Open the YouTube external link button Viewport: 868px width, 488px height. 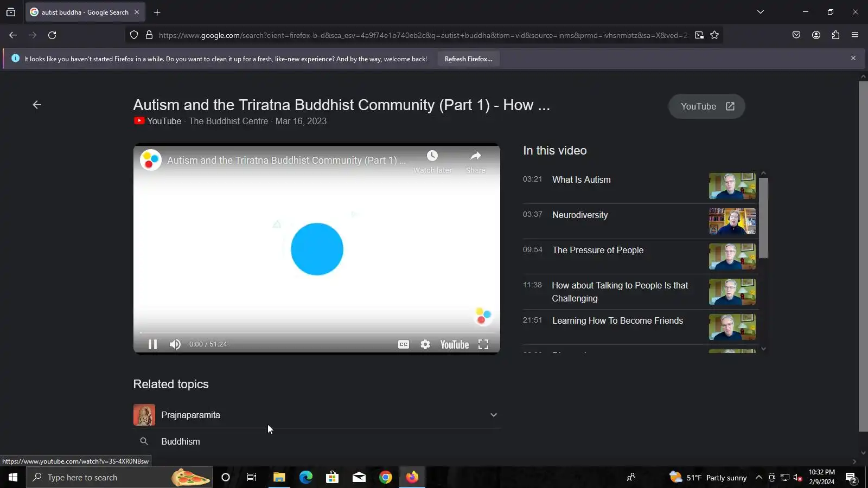click(707, 106)
